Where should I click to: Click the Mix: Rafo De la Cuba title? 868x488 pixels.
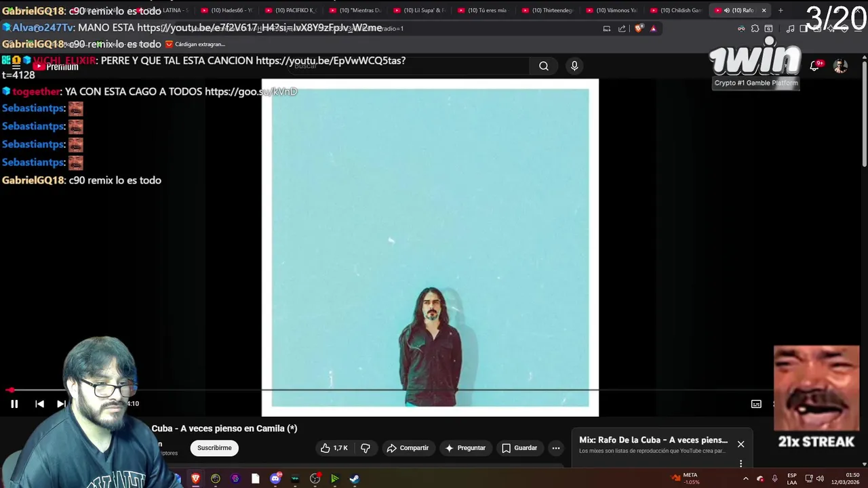(653, 440)
